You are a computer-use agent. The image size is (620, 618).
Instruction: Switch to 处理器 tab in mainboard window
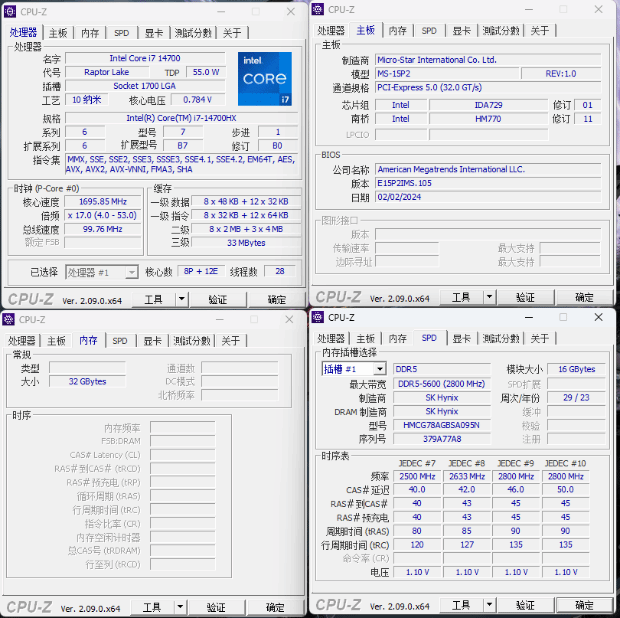click(331, 30)
